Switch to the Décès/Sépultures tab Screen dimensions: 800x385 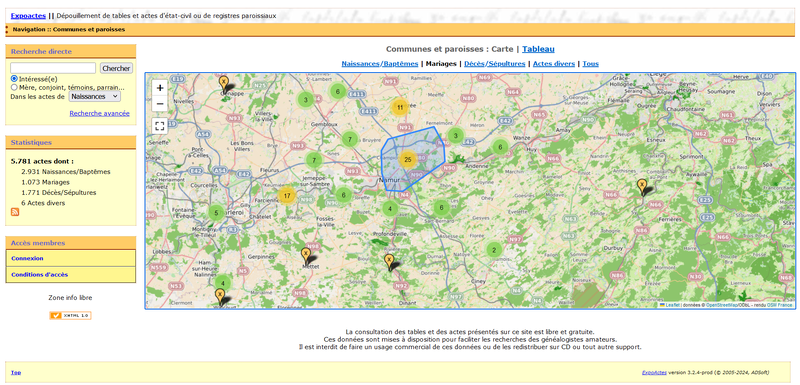tap(494, 64)
